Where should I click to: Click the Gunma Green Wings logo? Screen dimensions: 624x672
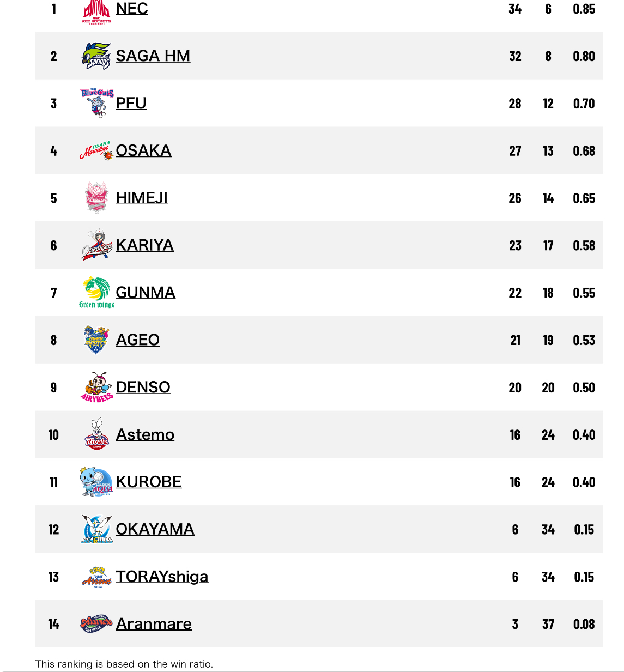[97, 293]
